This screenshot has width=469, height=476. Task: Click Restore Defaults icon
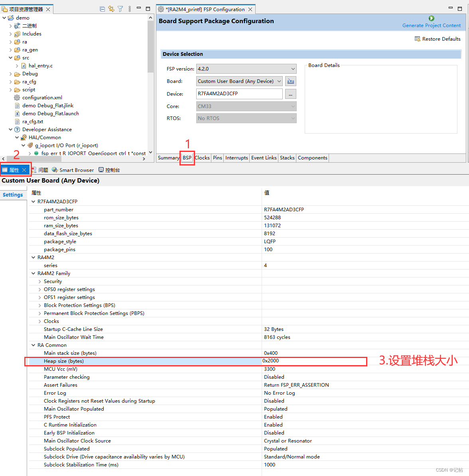tap(418, 39)
